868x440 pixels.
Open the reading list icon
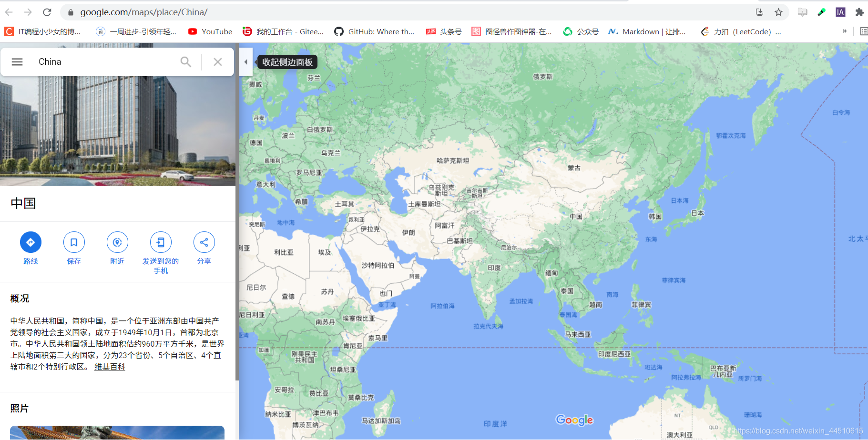(863, 31)
